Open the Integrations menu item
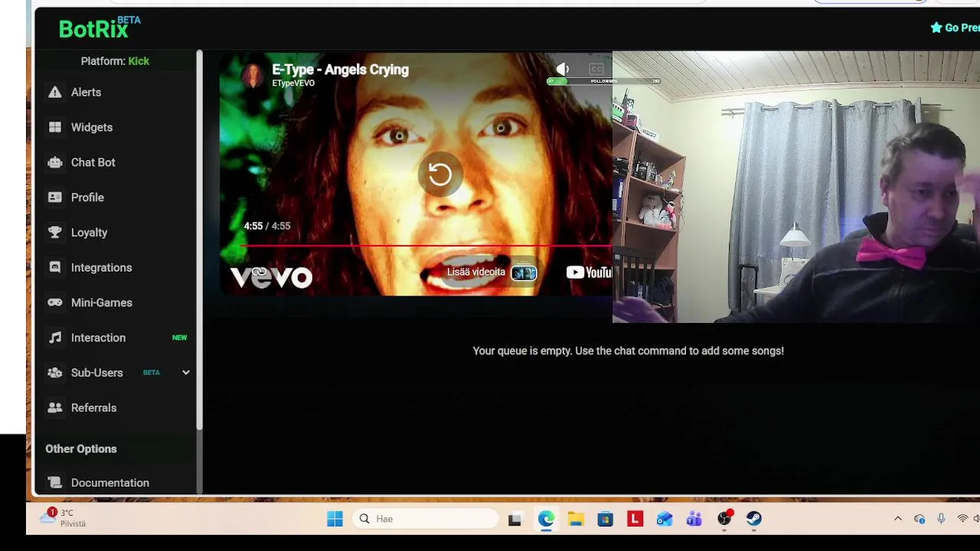The height and width of the screenshot is (551, 980). click(x=101, y=268)
